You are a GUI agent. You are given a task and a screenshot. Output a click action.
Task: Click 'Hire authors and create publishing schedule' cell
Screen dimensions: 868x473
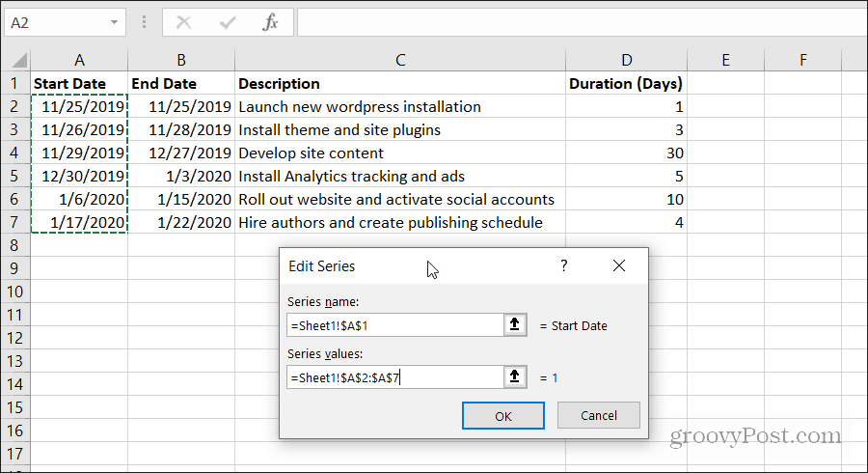(400, 222)
